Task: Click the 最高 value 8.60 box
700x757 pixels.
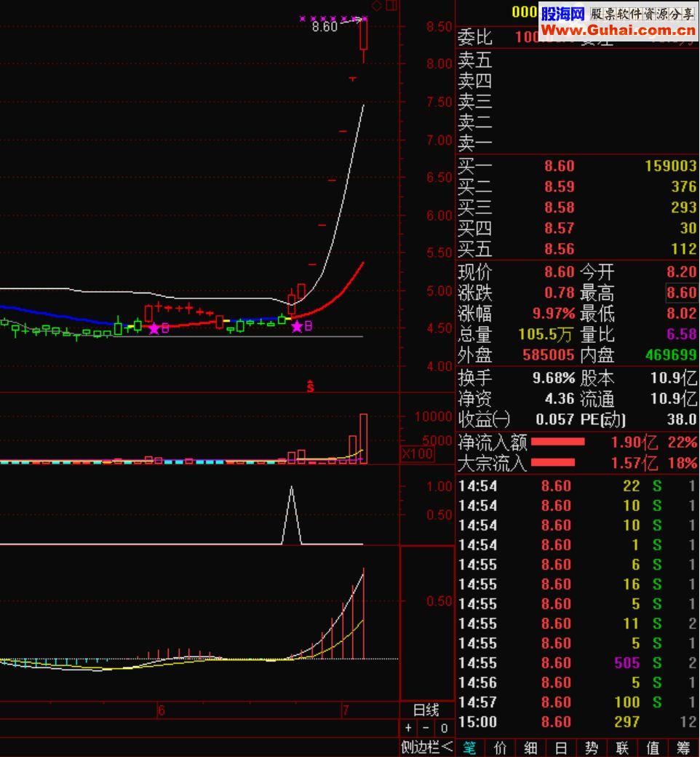Action: click(x=682, y=293)
